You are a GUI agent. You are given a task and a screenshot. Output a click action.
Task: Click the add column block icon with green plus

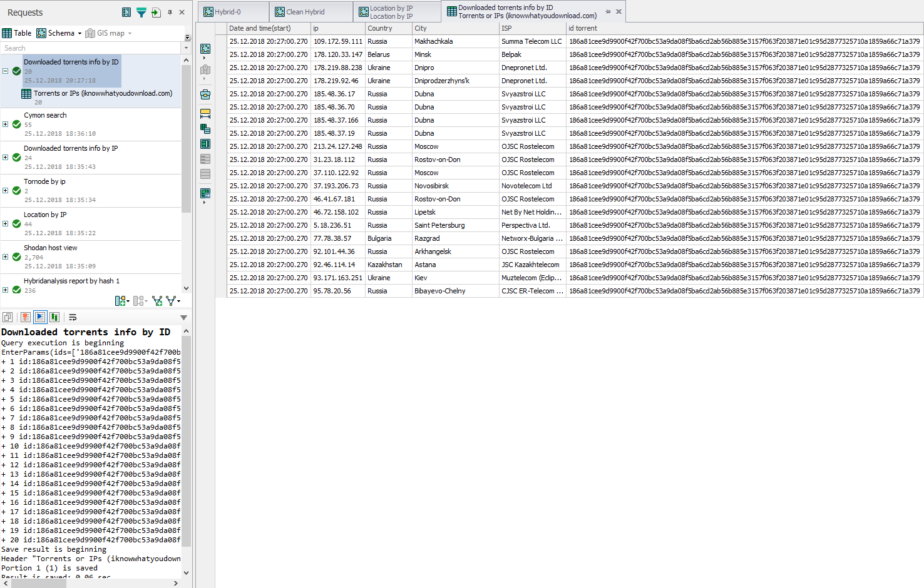pos(120,301)
